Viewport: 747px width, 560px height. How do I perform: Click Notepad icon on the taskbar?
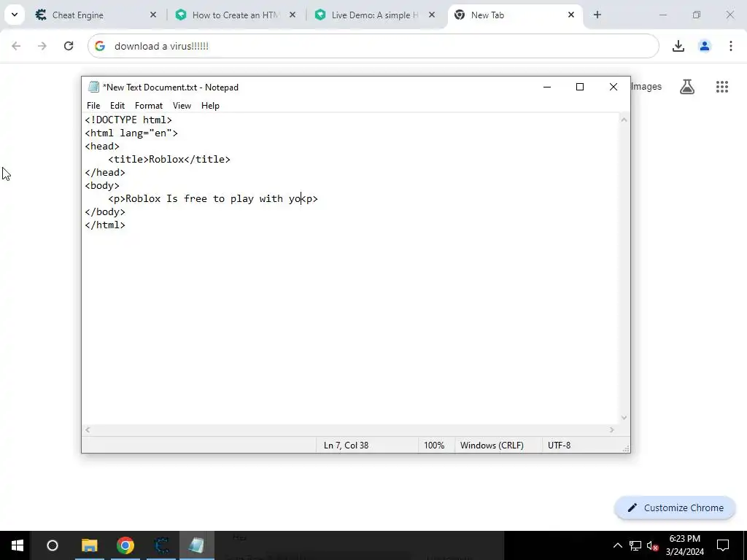(196, 545)
